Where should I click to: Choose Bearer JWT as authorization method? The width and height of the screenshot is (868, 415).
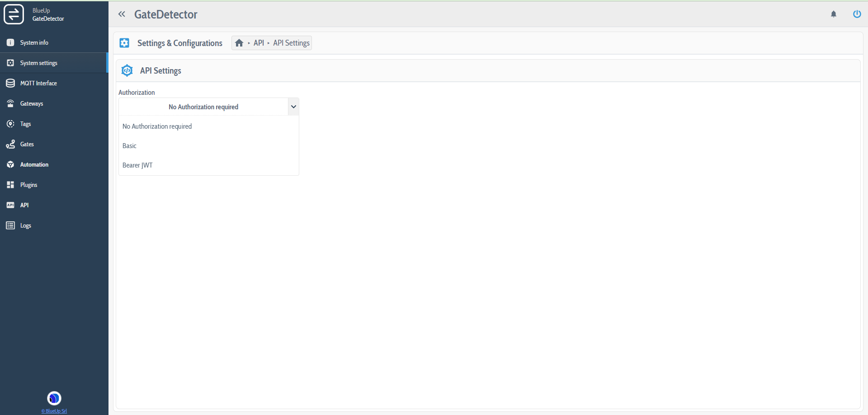[x=137, y=165]
